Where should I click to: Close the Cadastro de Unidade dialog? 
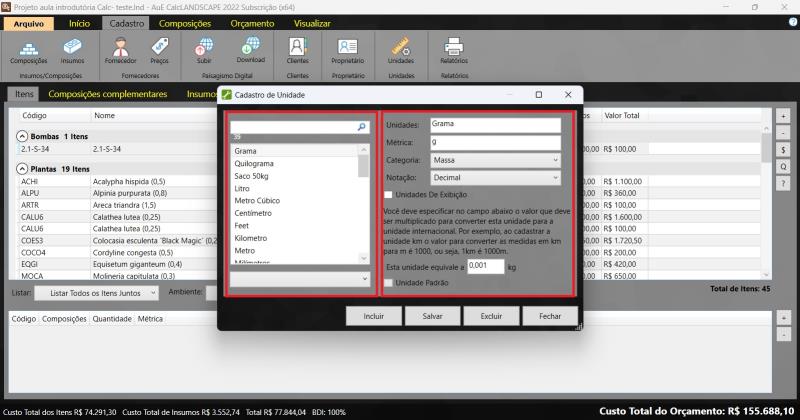[568, 94]
